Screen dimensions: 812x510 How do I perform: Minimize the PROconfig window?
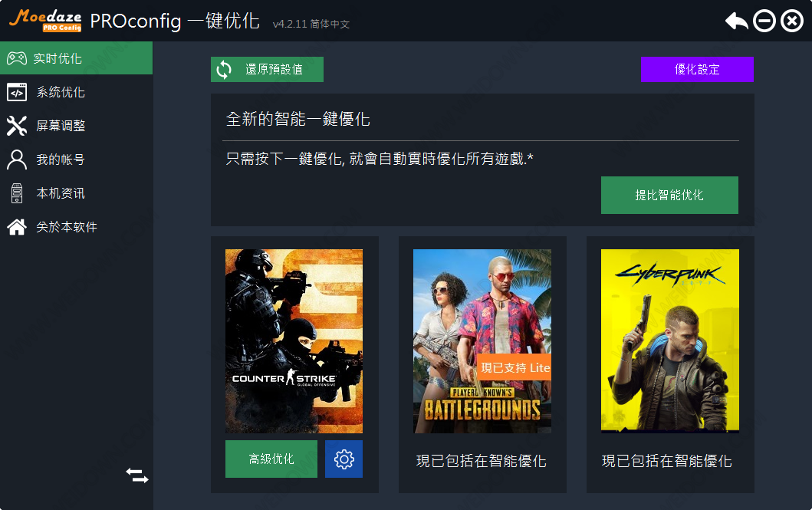tap(764, 21)
